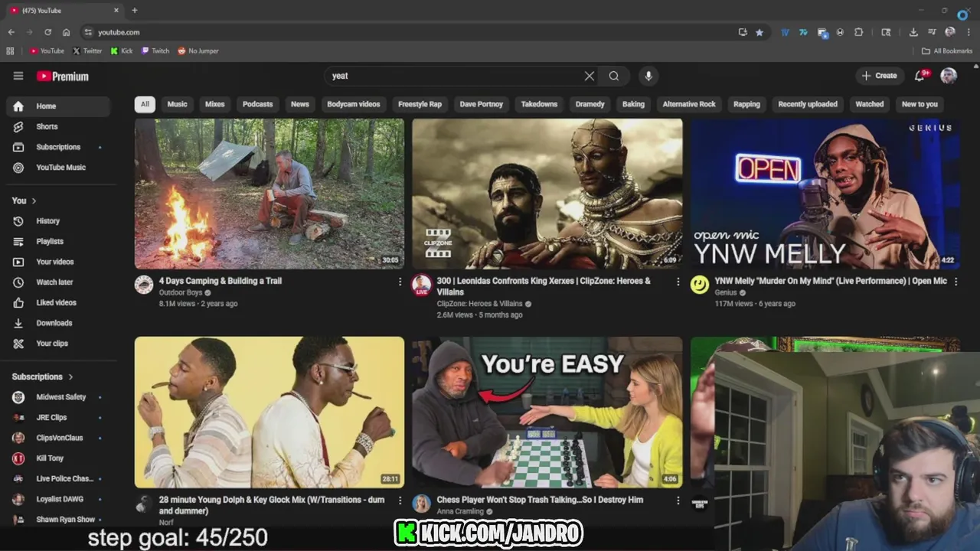Open the Twitch bookmark
980x551 pixels.
[155, 51]
